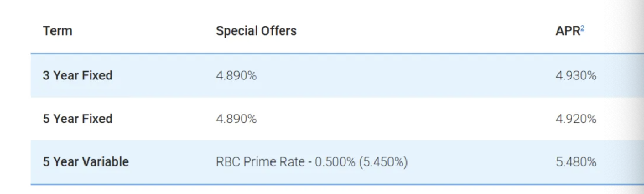
Task: Select RBC Prime Rate - 0.500% text
Action: pyautogui.click(x=286, y=162)
